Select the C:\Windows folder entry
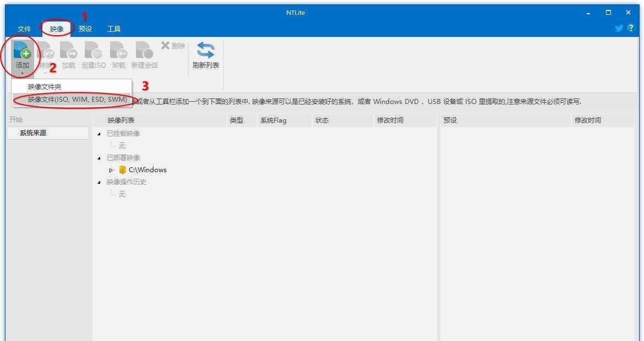 click(x=148, y=169)
